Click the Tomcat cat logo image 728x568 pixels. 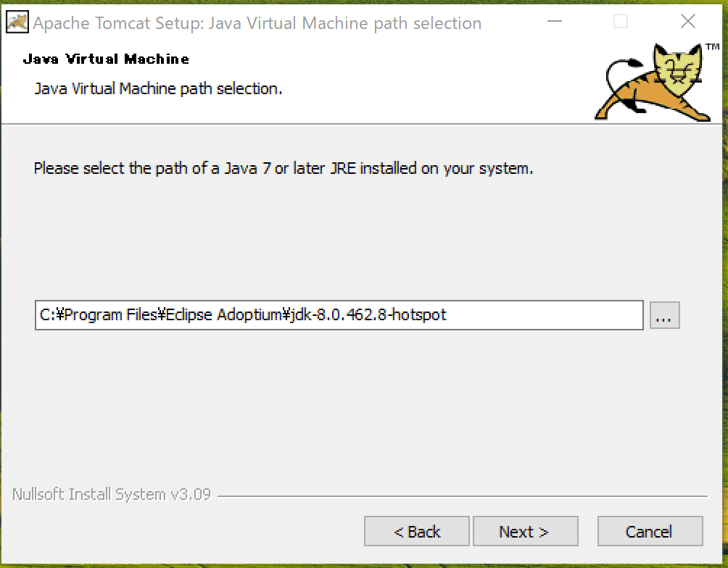(x=653, y=82)
